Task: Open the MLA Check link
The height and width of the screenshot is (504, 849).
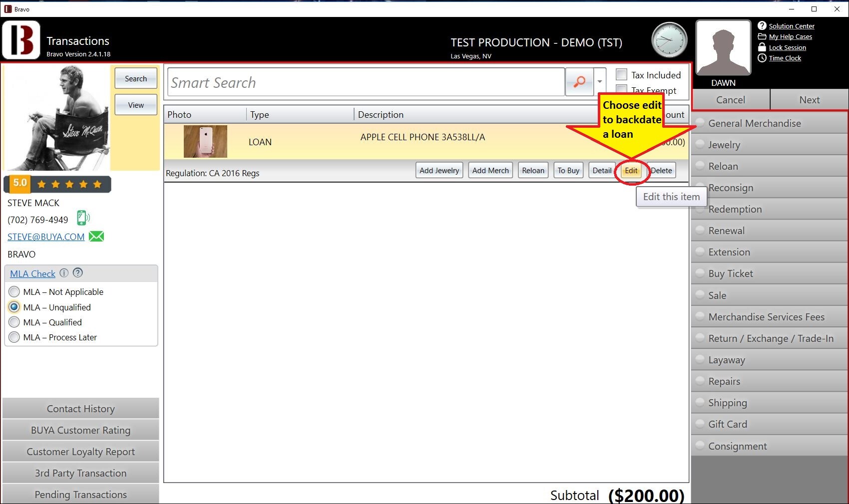Action: 32,273
